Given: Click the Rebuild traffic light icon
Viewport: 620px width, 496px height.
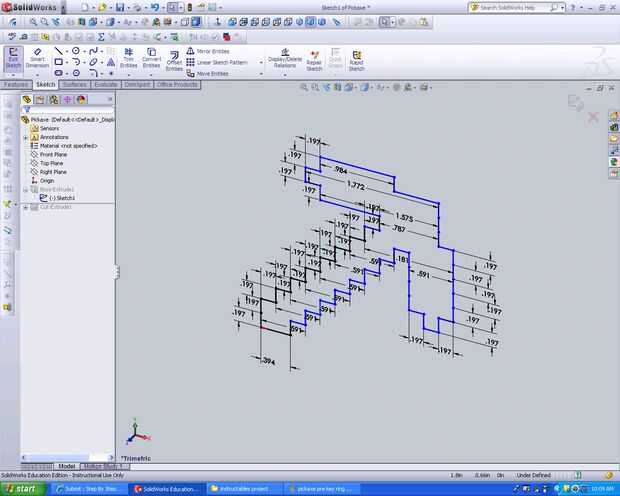Looking at the screenshot, I should [190, 7].
